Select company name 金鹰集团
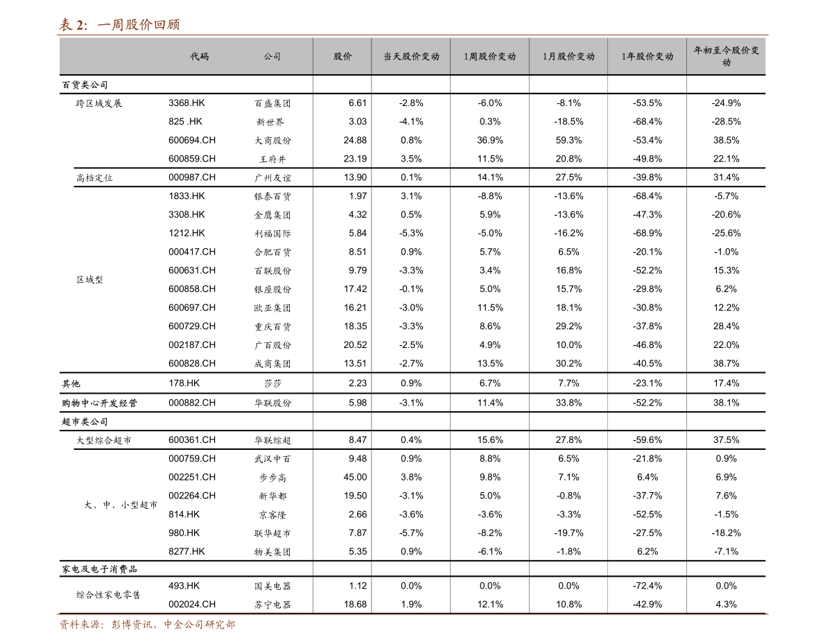This screenshot has height=644, width=825. click(x=272, y=215)
